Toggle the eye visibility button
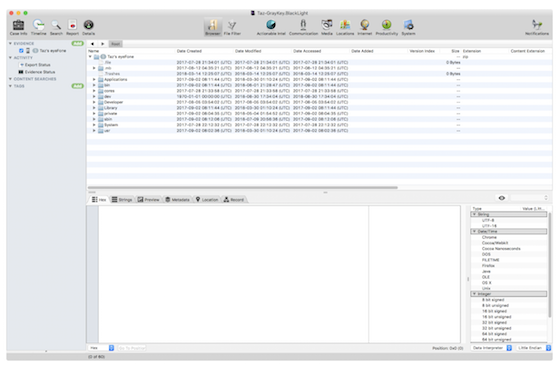Image resolution: width=560 pixels, height=367 pixels. tap(501, 198)
